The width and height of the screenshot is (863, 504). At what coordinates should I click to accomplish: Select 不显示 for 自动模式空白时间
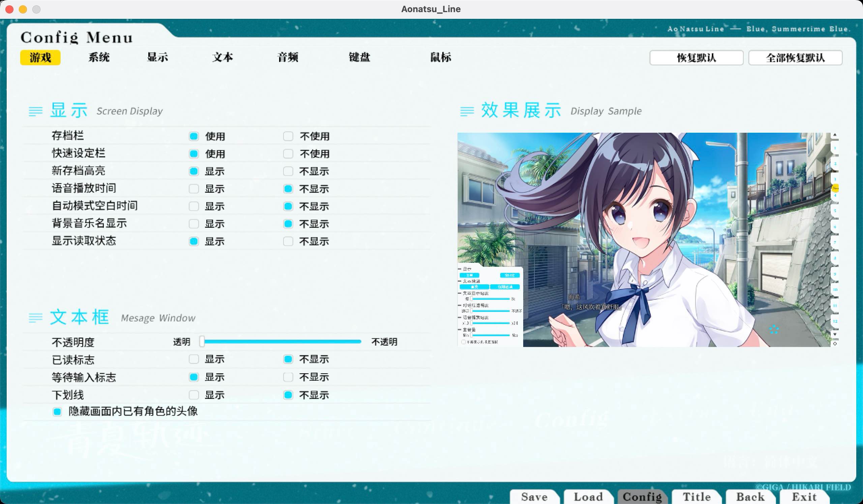coord(288,206)
